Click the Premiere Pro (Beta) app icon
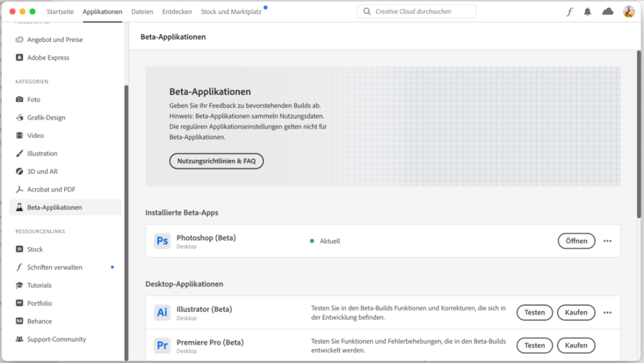Screen dimensions: 644x363 162,346
